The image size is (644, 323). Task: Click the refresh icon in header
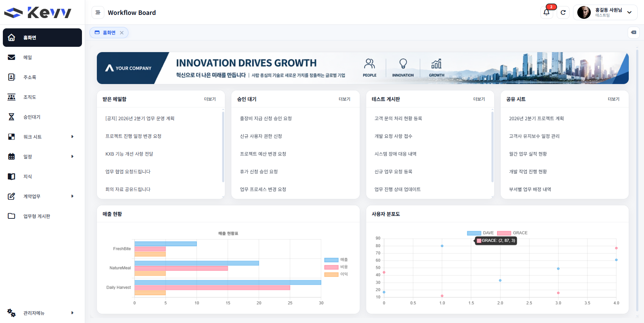[563, 12]
